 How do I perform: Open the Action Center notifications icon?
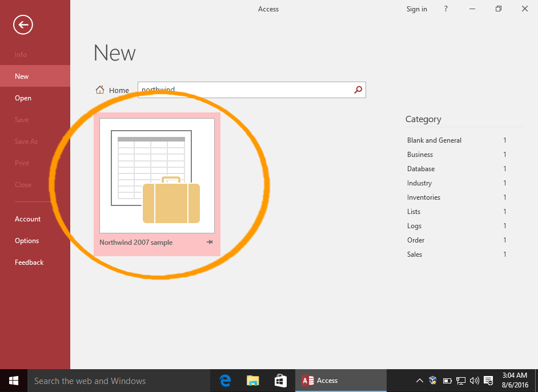(x=488, y=381)
